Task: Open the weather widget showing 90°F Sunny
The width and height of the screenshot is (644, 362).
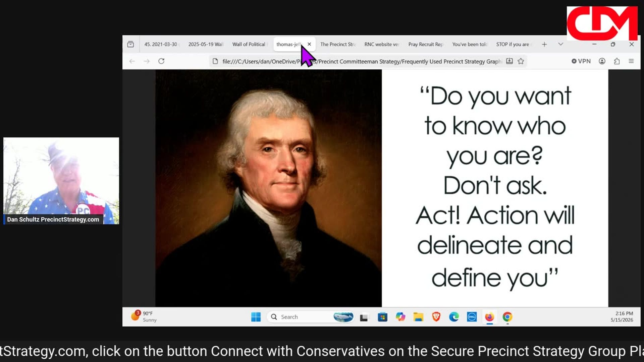Action: (144, 316)
